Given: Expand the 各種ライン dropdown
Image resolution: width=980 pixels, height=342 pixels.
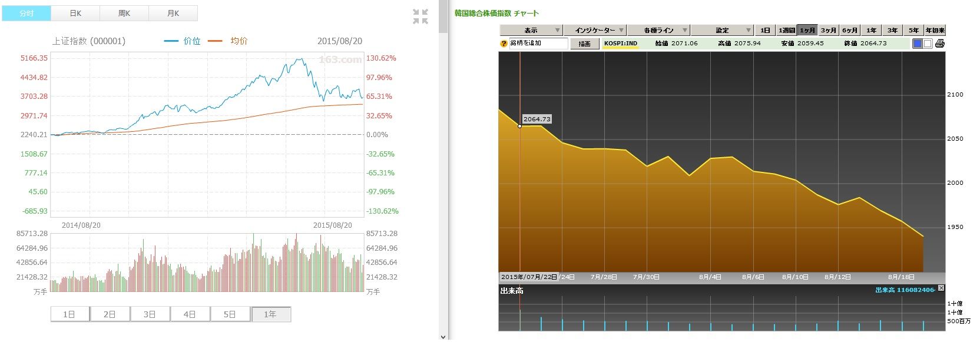Looking at the screenshot, I should [x=658, y=30].
